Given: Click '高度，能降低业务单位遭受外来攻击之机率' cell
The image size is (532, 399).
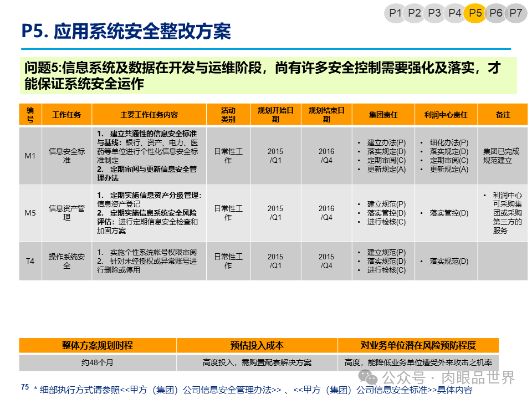Looking at the screenshot, I should tap(418, 362).
